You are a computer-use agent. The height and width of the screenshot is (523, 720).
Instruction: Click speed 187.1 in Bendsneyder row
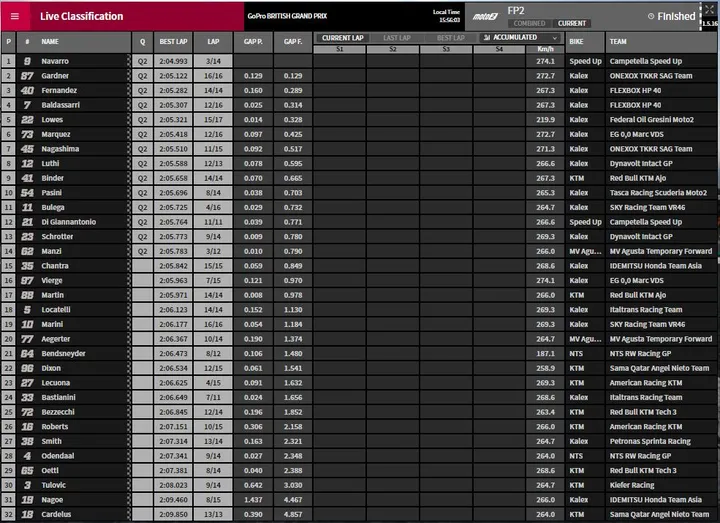click(x=545, y=354)
